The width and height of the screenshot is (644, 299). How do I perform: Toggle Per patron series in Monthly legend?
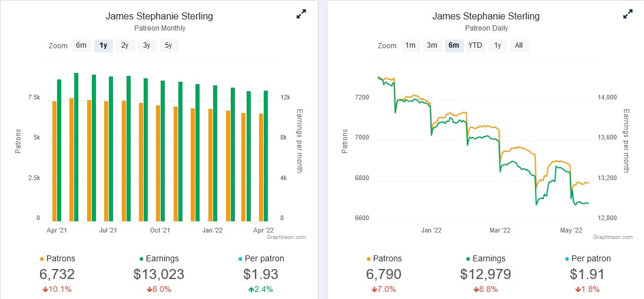[x=261, y=259]
